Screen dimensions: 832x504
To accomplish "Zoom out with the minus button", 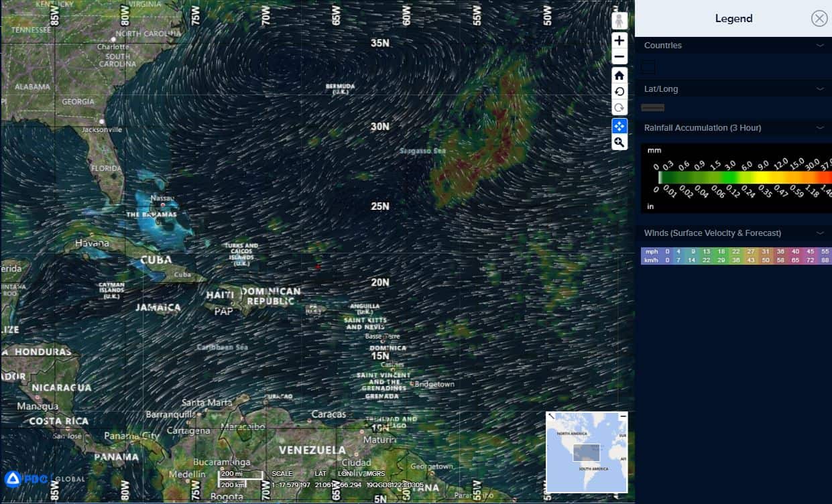I will 619,57.
